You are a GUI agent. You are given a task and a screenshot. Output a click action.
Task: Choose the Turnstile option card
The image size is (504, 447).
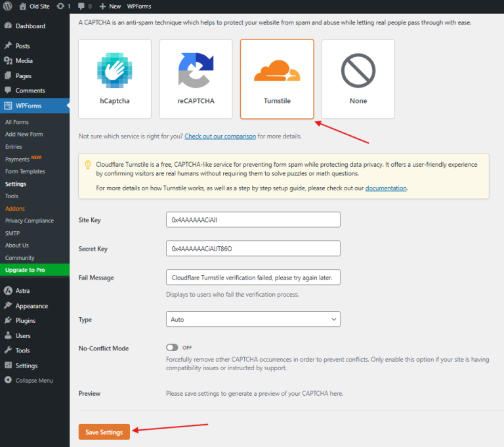pos(277,79)
